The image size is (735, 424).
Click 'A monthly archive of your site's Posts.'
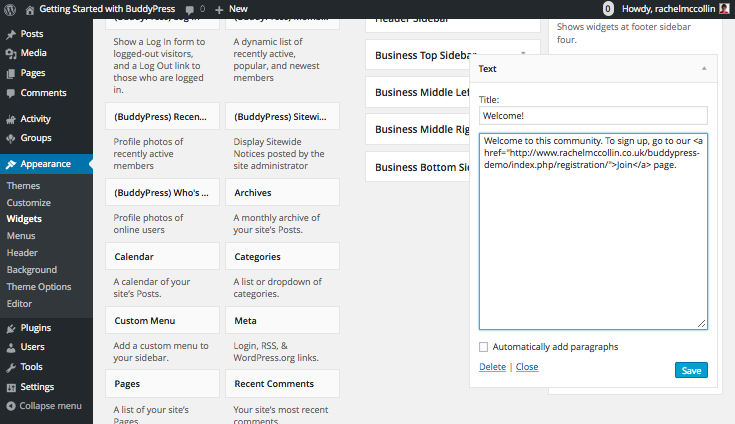click(x=277, y=224)
